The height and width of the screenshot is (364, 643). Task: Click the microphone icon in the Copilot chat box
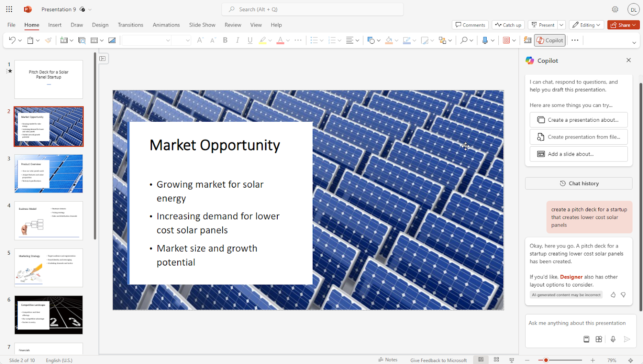click(613, 339)
